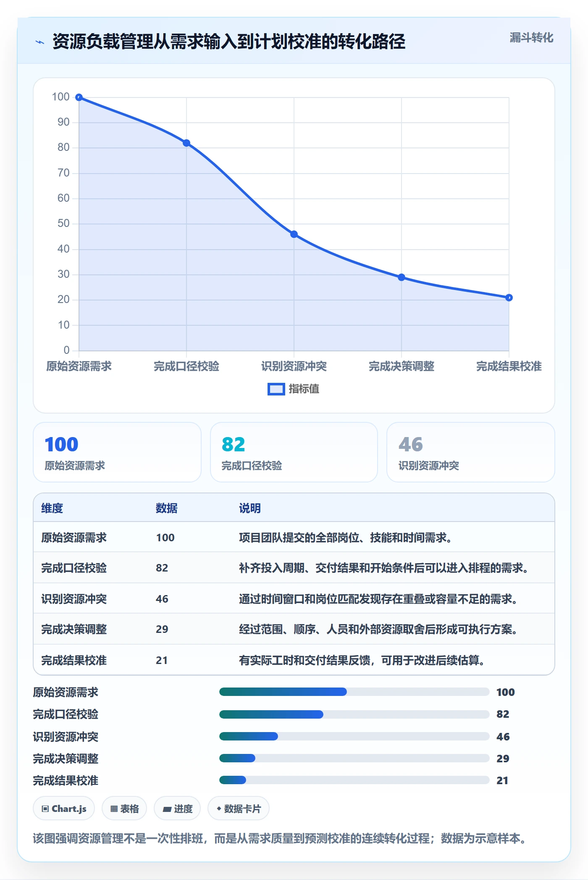Image resolution: width=588 pixels, height=880 pixels.
Task: Click description for 完成结果校准 row
Action: coord(362,660)
